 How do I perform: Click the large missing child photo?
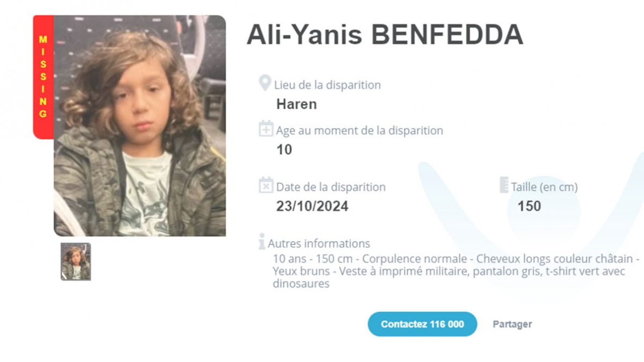[x=140, y=126]
